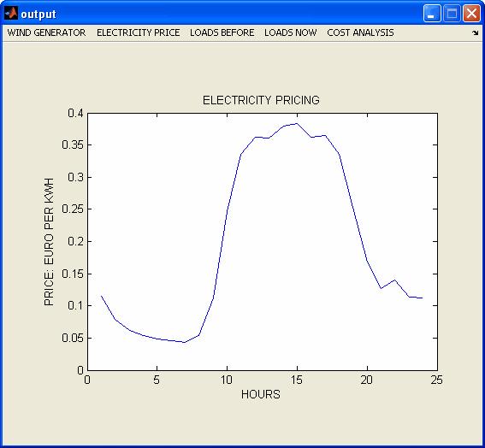Open the ELECTRICITY PRICE menu
This screenshot has width=485, height=448.
coord(139,32)
